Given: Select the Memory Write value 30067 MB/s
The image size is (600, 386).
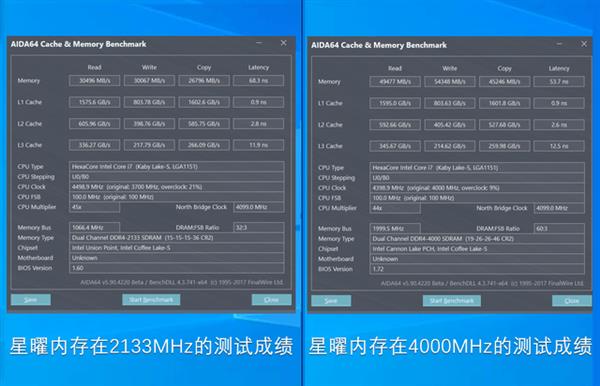Looking at the screenshot, I should point(149,81).
